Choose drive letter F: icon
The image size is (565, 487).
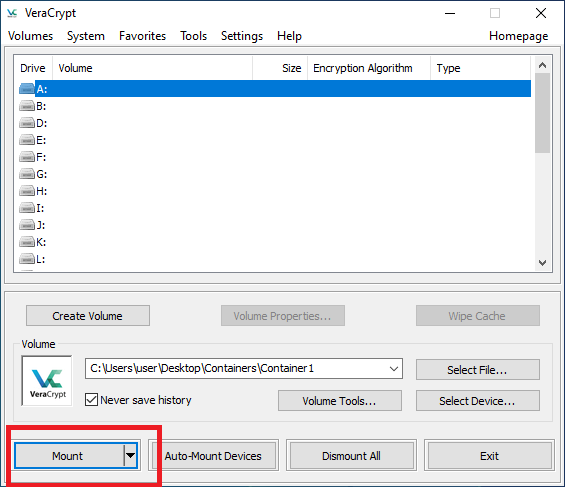pos(27,157)
